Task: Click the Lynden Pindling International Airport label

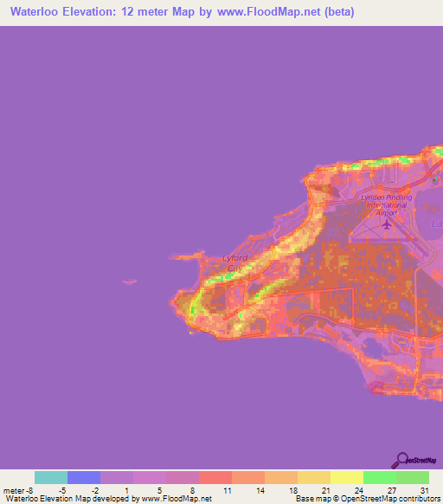Action: [x=387, y=205]
